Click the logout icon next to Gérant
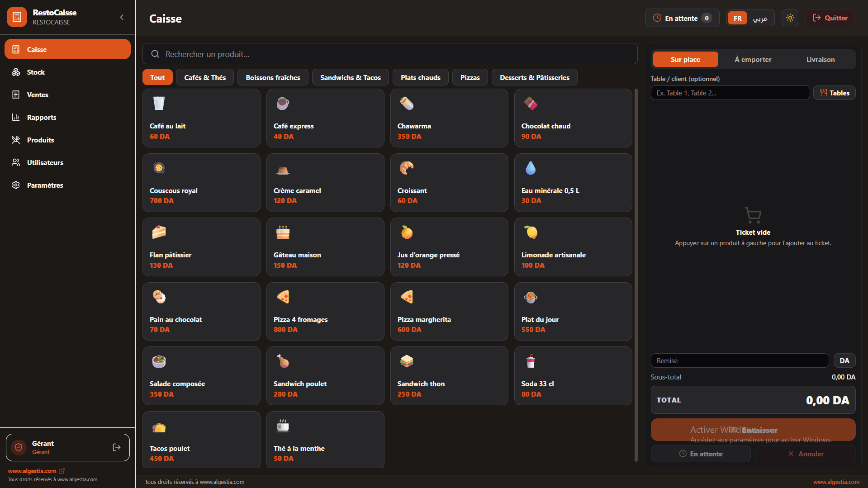The width and height of the screenshot is (868, 488). 117,447
